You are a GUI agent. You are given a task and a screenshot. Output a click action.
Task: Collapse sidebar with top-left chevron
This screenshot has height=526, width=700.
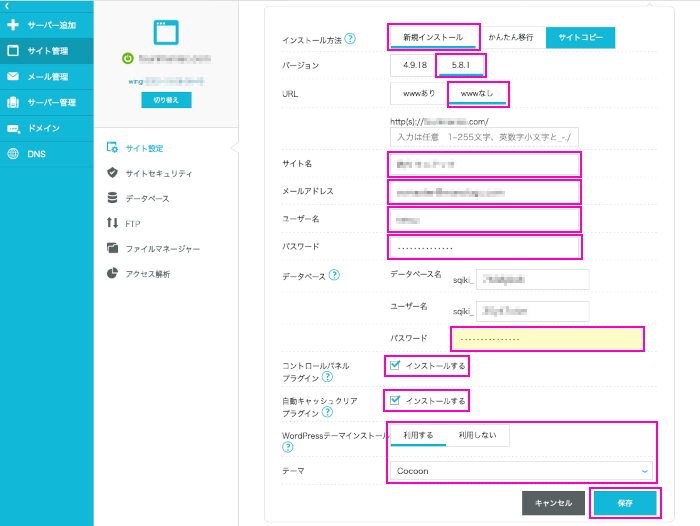coord(7,6)
